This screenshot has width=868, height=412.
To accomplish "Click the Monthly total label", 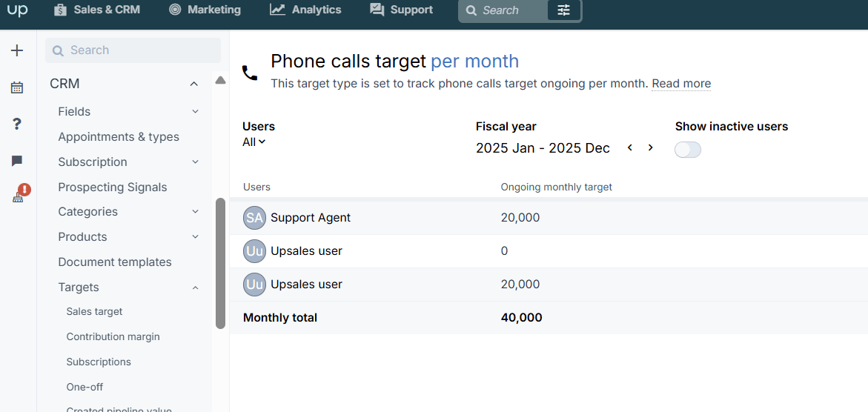I will click(280, 318).
